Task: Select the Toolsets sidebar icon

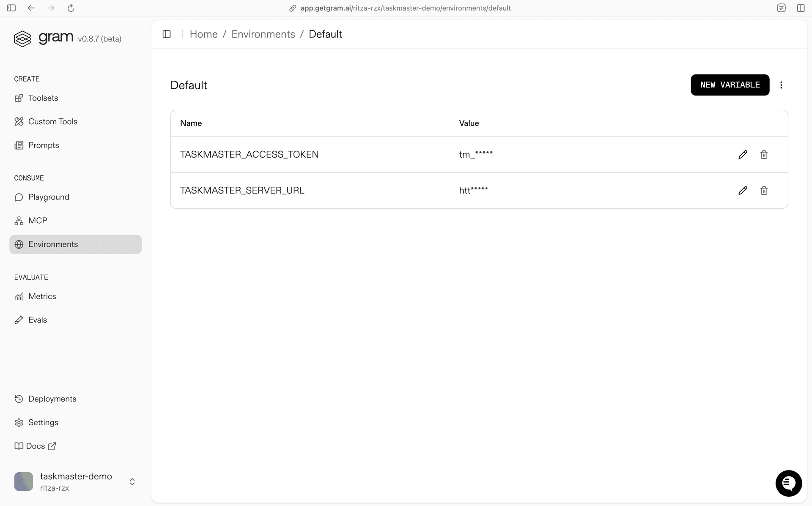Action: [x=19, y=98]
